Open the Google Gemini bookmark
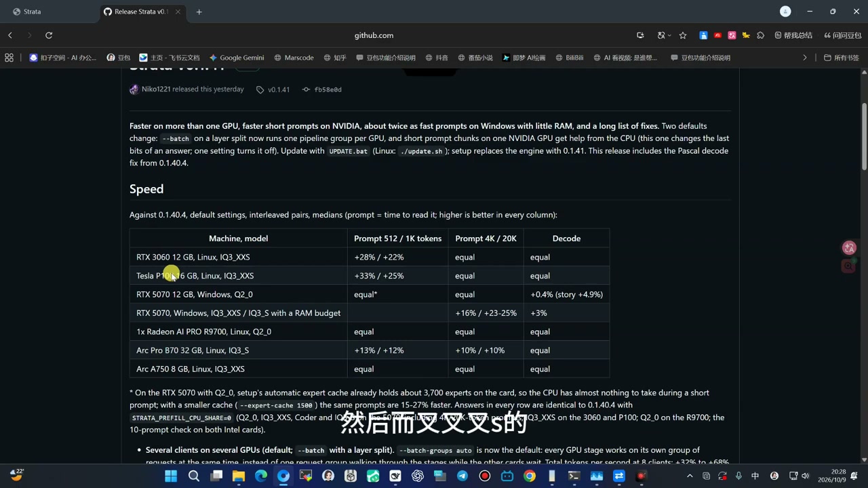 coord(236,58)
